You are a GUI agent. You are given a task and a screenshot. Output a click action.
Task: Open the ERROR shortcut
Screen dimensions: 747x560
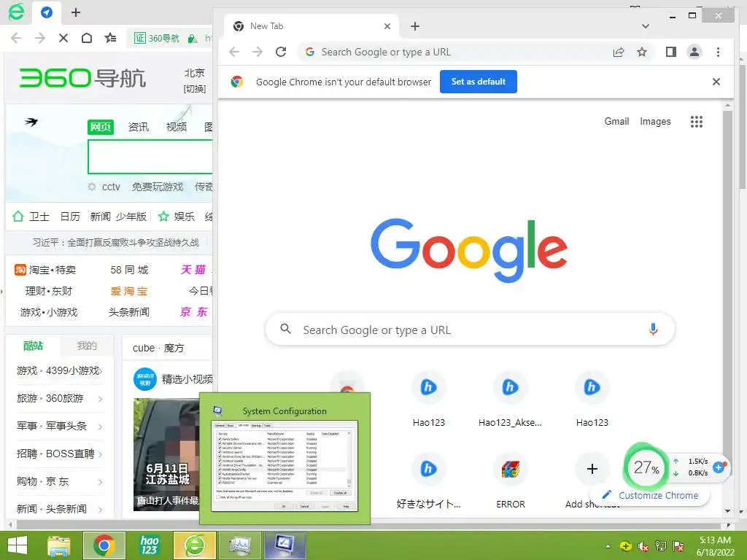(510, 480)
